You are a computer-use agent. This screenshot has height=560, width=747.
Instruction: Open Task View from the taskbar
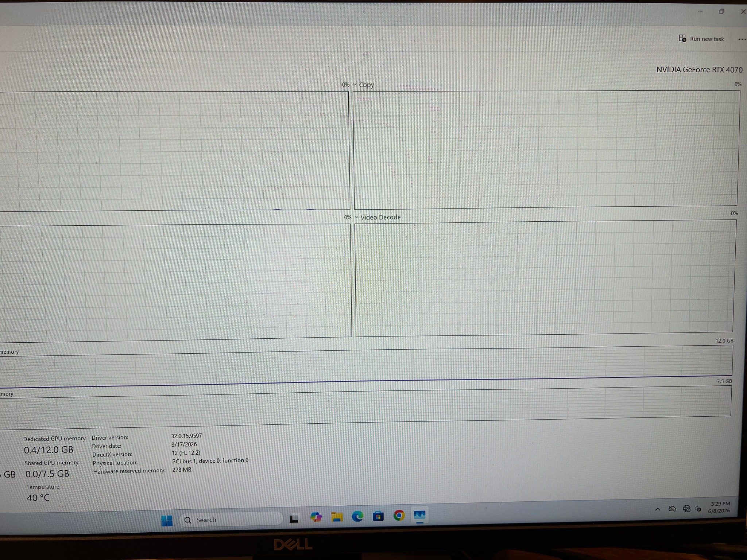point(294,518)
